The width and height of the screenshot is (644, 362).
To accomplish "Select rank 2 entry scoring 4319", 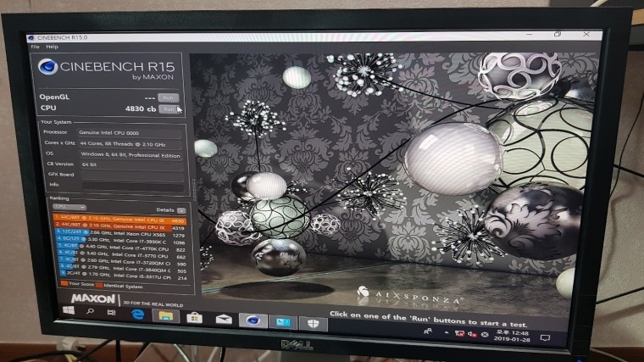I will click(119, 227).
